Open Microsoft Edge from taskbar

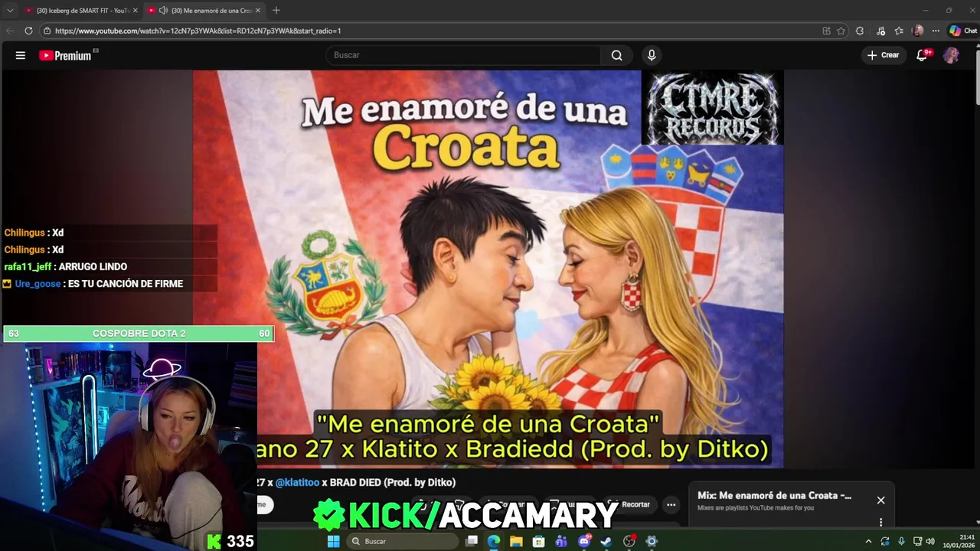point(494,541)
